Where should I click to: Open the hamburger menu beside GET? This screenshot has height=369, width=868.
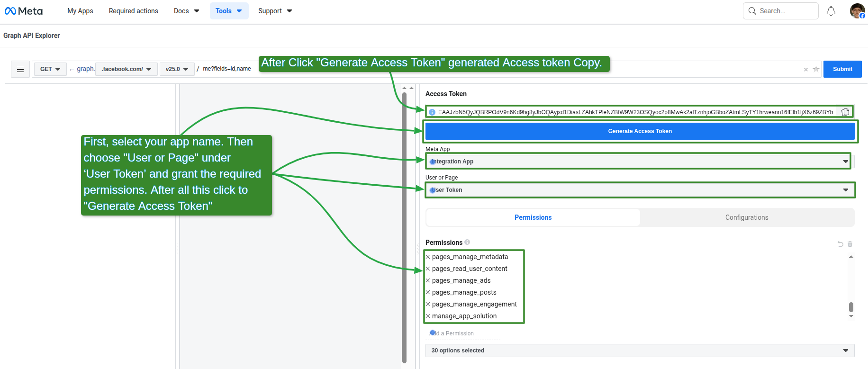tap(20, 69)
